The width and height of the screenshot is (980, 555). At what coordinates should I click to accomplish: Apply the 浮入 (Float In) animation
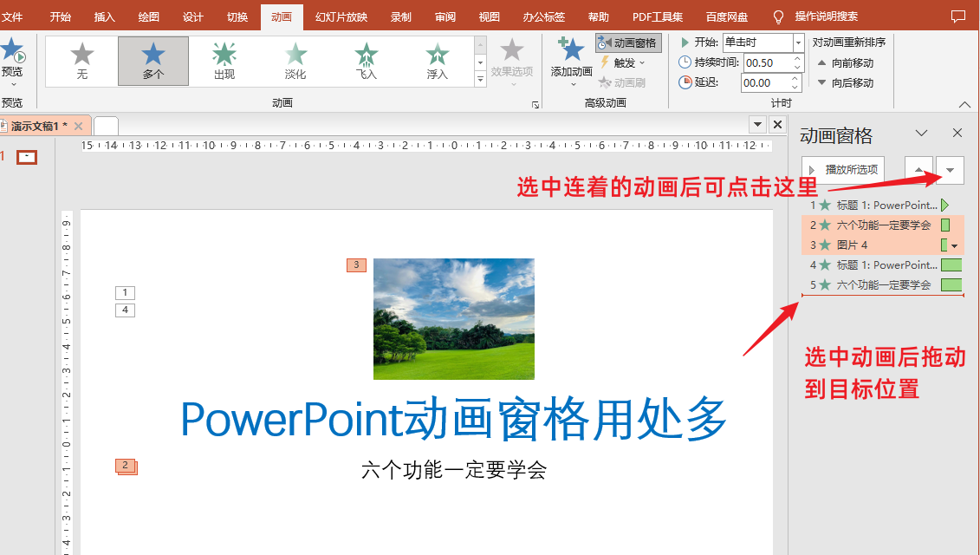tap(438, 61)
